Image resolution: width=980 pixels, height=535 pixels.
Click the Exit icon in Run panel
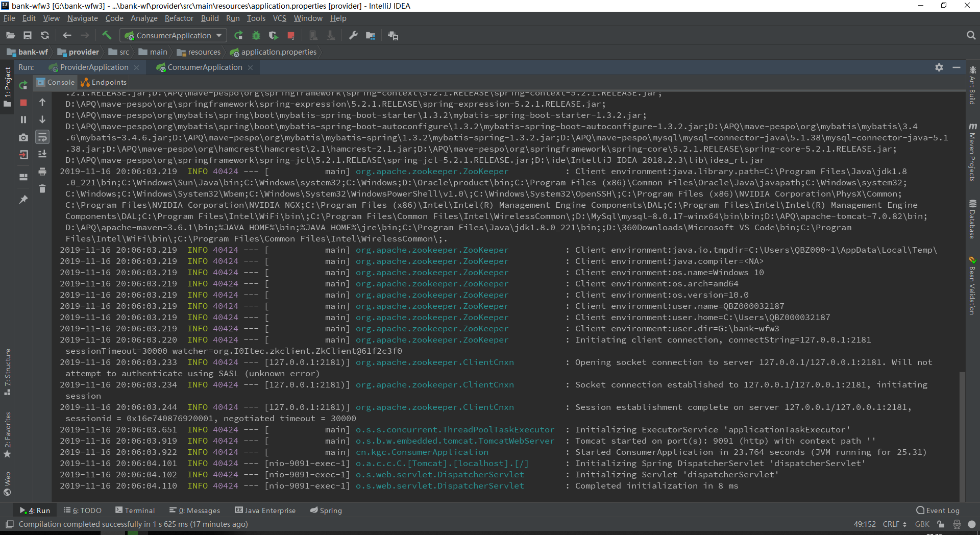23,155
